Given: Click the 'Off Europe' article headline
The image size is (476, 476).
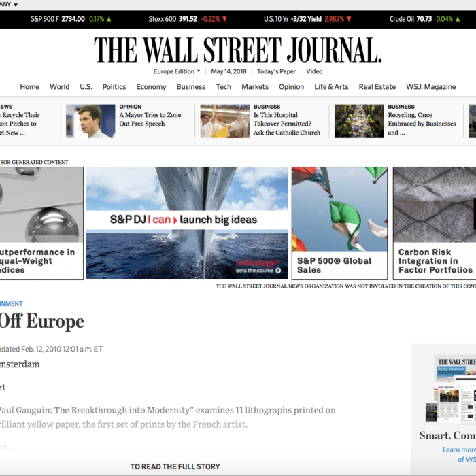Looking at the screenshot, I should (x=42, y=321).
